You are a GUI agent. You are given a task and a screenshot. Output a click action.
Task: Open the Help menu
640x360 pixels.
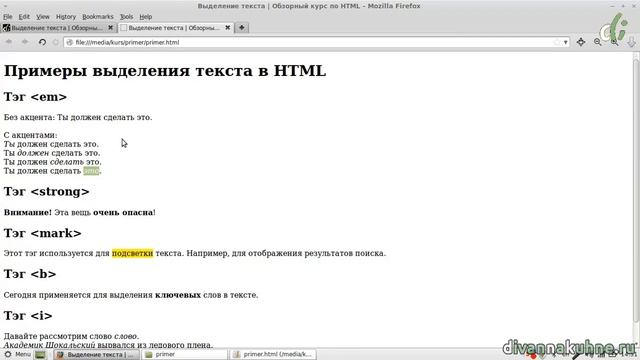(x=145, y=17)
